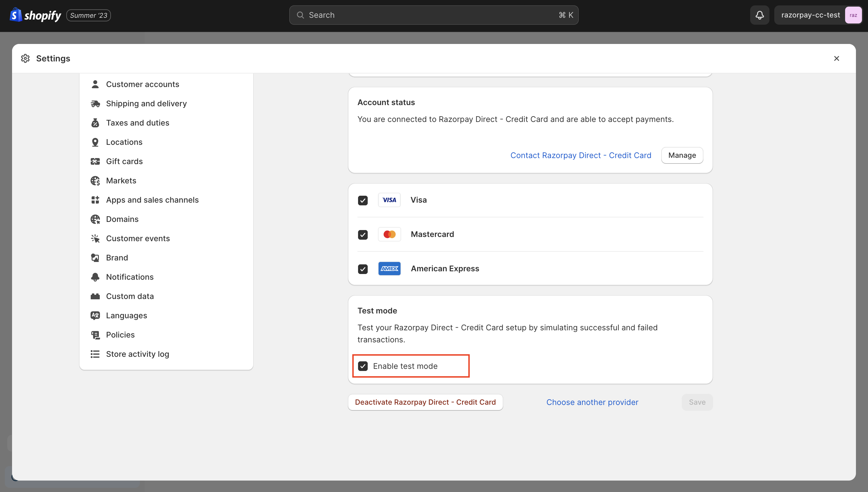This screenshot has height=492, width=868.
Task: Click the Custom data icon
Action: coord(95,296)
